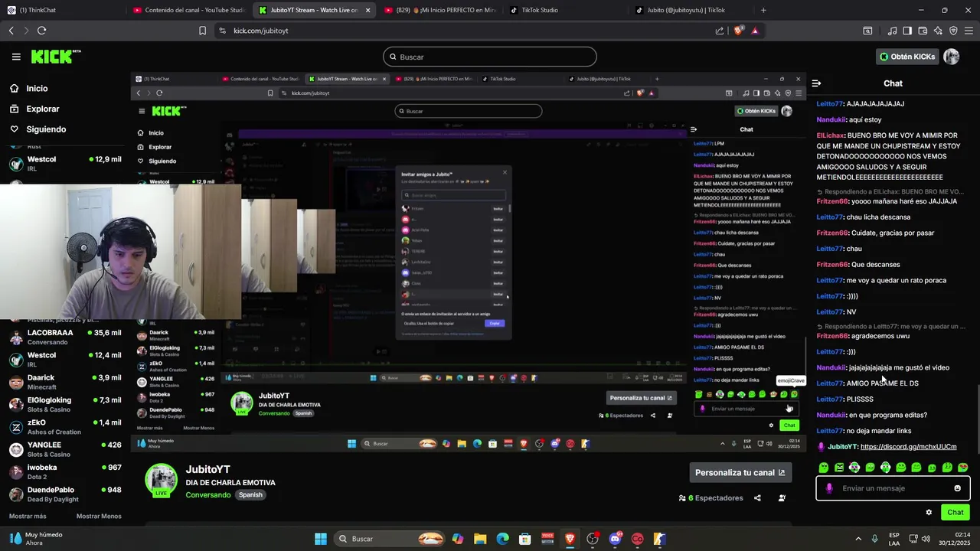Viewport: 980px width, 551px height.
Task: Open a new browser tab
Action: pos(763,10)
